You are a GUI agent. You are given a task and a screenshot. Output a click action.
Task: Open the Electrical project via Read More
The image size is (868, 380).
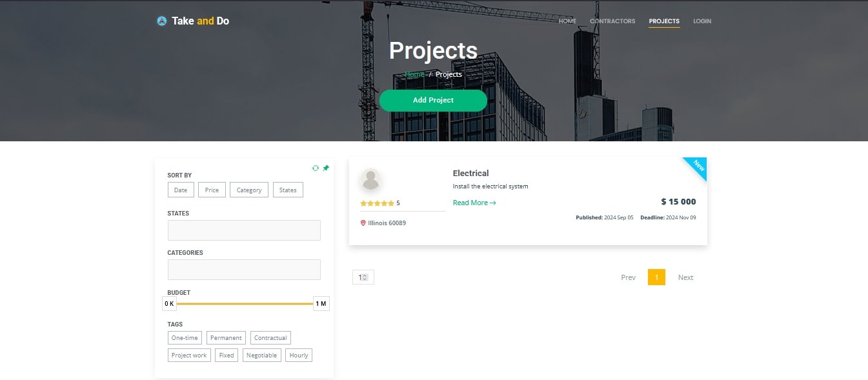click(x=470, y=203)
